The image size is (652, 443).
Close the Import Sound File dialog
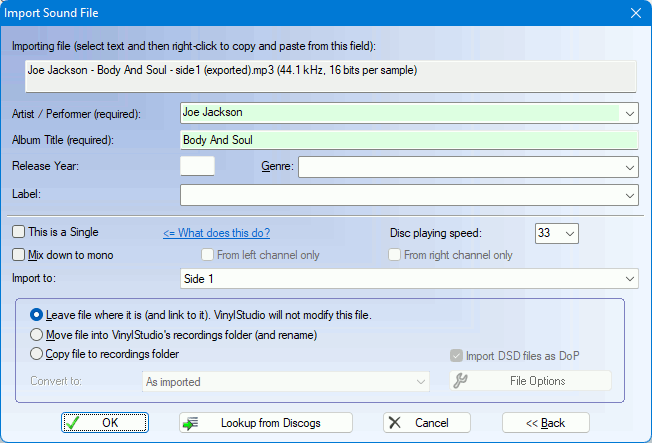coord(636,13)
